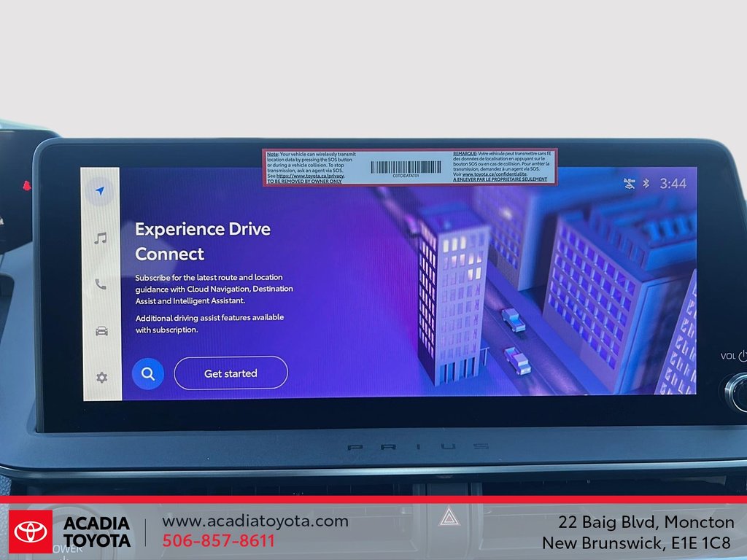Click the 3:44 clock display
747x560 pixels.
673,184
